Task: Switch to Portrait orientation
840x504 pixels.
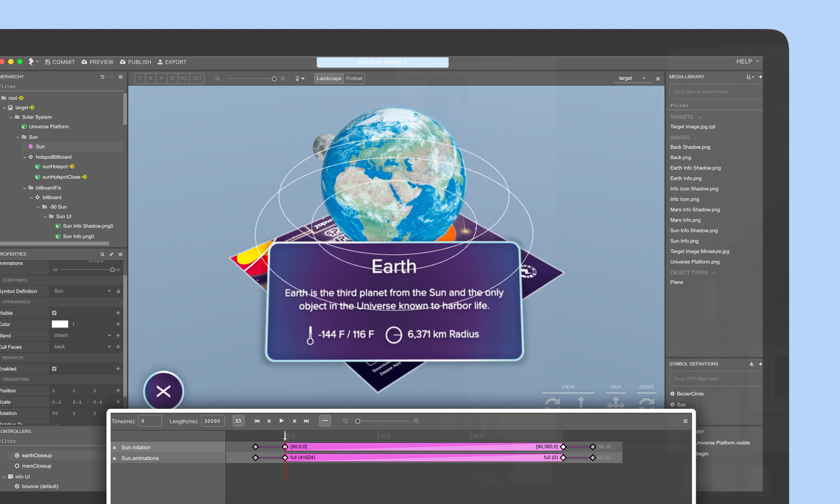Action: tap(354, 78)
